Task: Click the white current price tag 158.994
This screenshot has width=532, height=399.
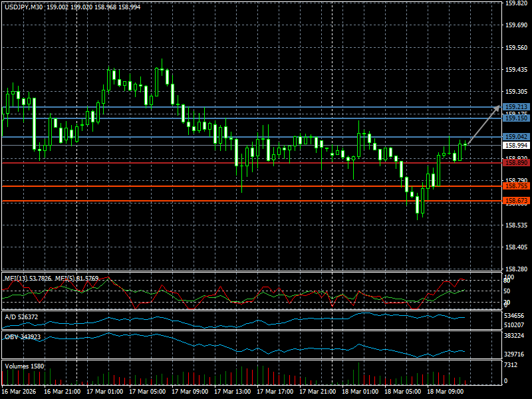Action: [516, 145]
